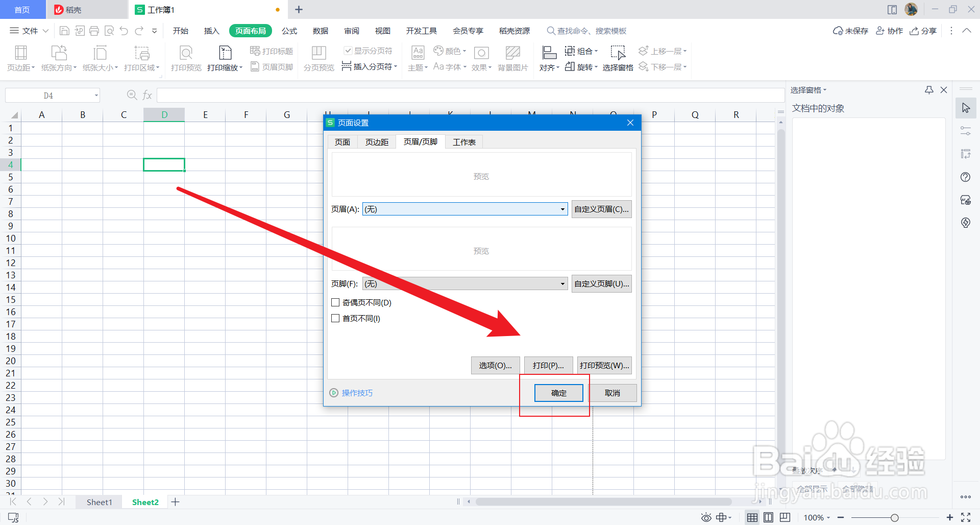Click the formula bar input field
This screenshot has height=525, width=980.
[470, 96]
